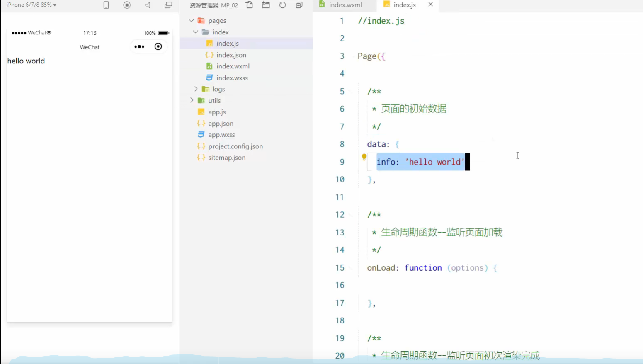This screenshot has height=364, width=643.
Task: Click the index.wxss stylesheet icon
Action: 209,78
